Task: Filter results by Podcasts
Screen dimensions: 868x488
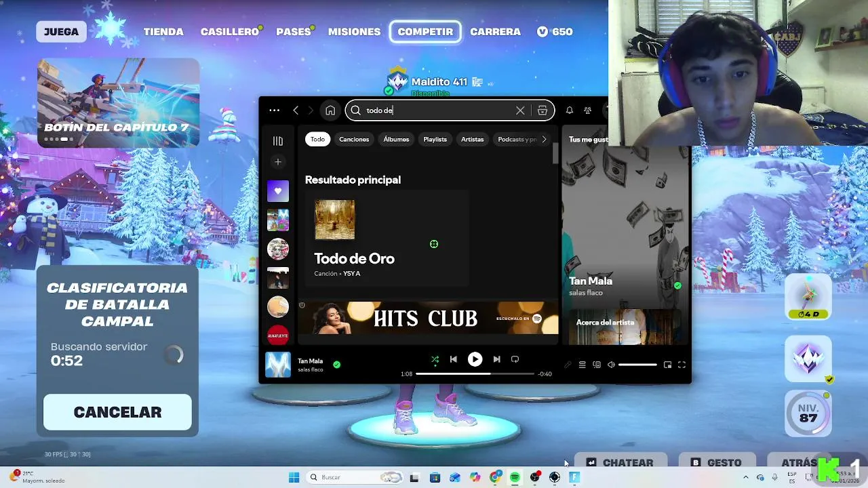Action: pyautogui.click(x=517, y=139)
